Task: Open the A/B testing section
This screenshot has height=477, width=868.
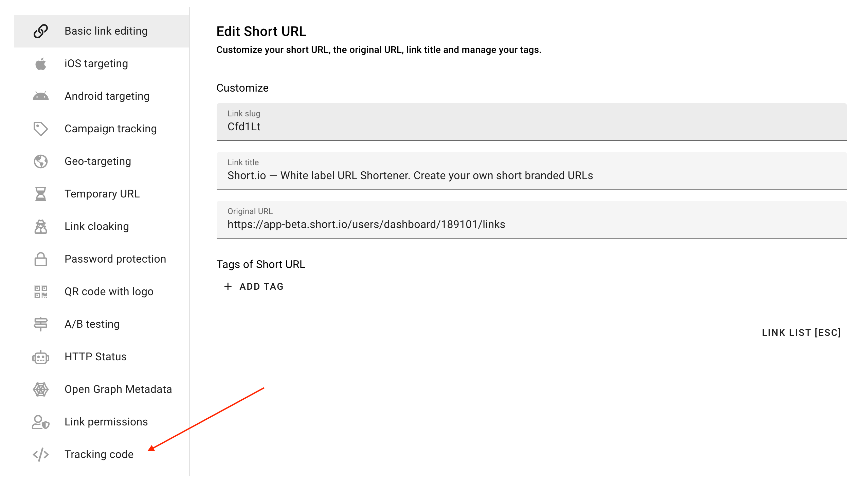Action: pyautogui.click(x=92, y=324)
